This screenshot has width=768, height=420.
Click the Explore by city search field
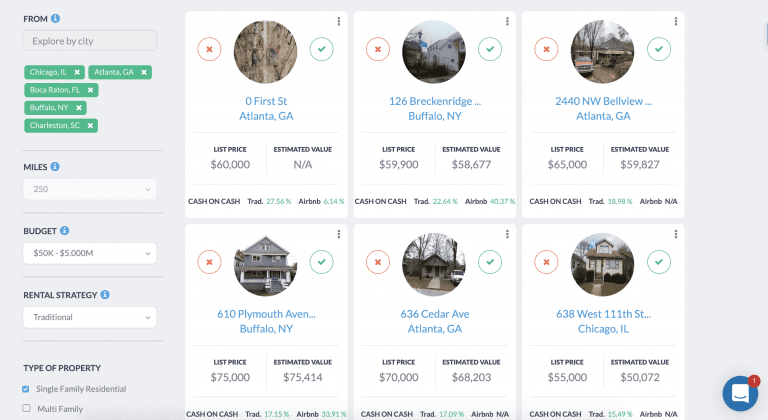[x=89, y=41]
